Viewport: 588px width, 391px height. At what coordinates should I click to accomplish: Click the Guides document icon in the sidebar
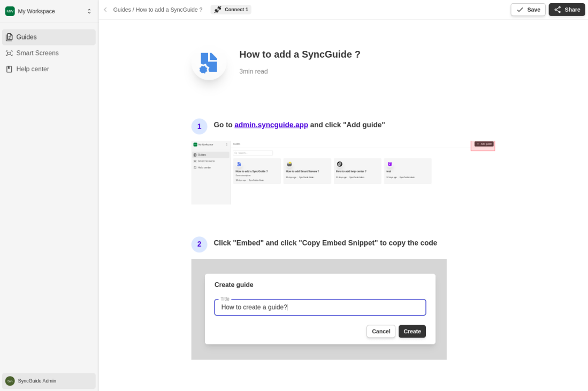tap(10, 37)
